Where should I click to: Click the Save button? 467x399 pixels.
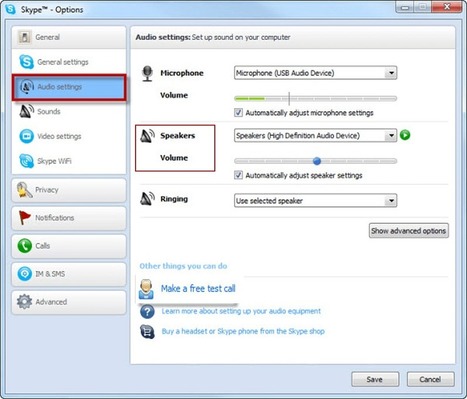click(x=375, y=379)
